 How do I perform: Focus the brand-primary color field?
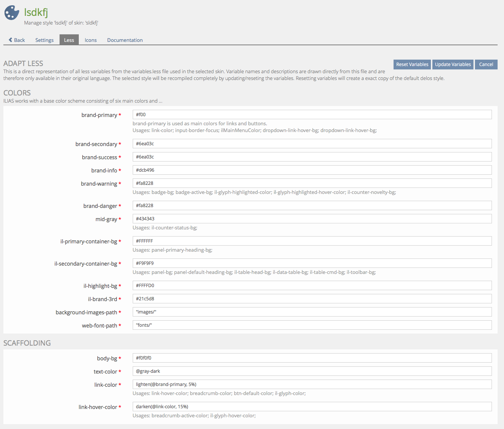[312, 115]
